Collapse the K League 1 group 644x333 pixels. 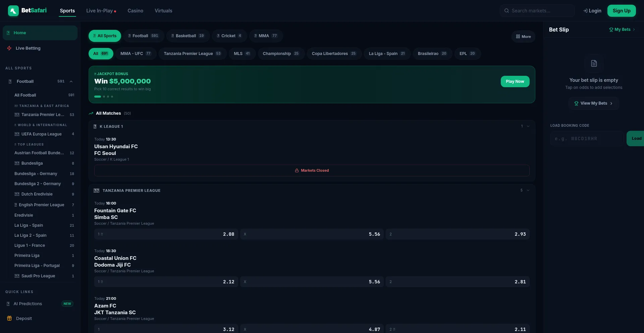coord(528,126)
